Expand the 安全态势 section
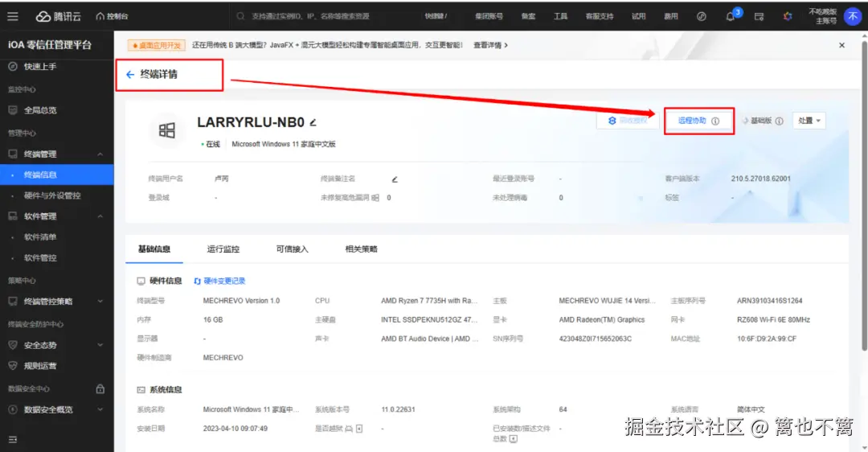Screen dimensions: 868x452 point(100,345)
